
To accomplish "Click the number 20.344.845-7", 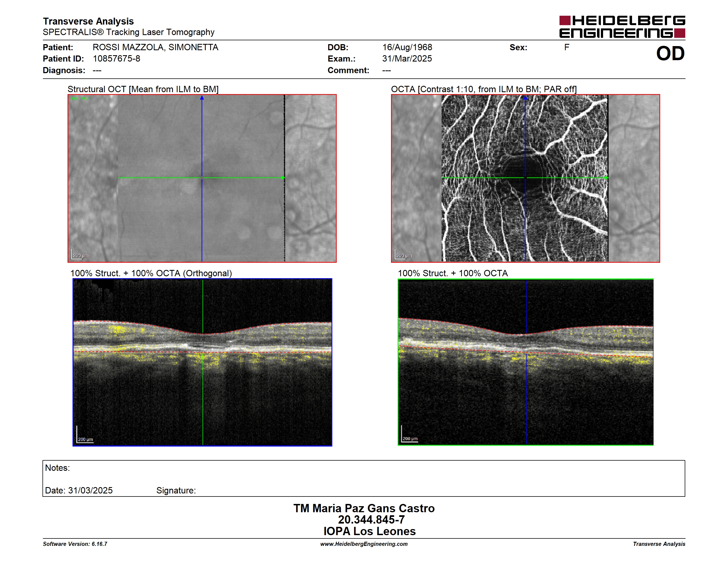I will coord(371,520).
